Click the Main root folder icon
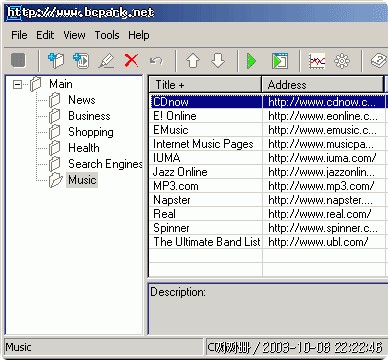The image size is (388, 360). (35, 84)
